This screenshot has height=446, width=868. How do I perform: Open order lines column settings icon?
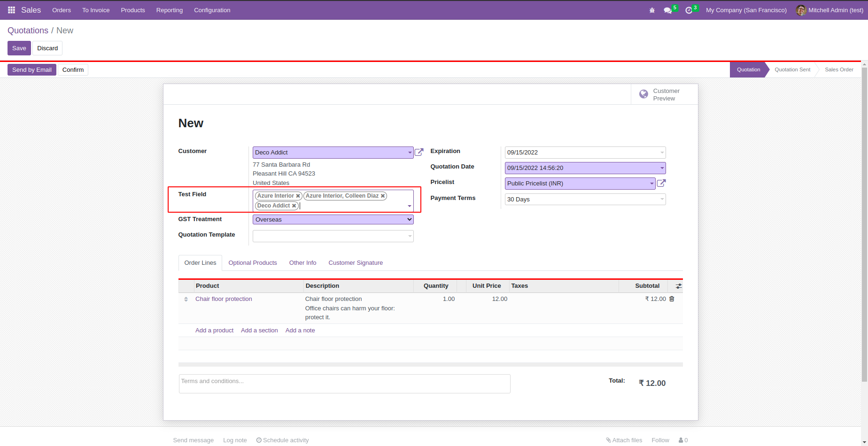point(679,286)
